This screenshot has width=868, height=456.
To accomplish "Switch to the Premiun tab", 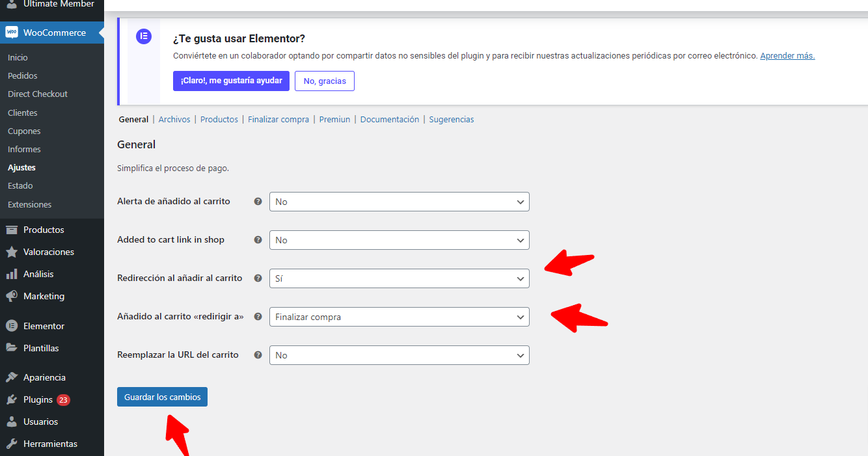I will tap(334, 120).
